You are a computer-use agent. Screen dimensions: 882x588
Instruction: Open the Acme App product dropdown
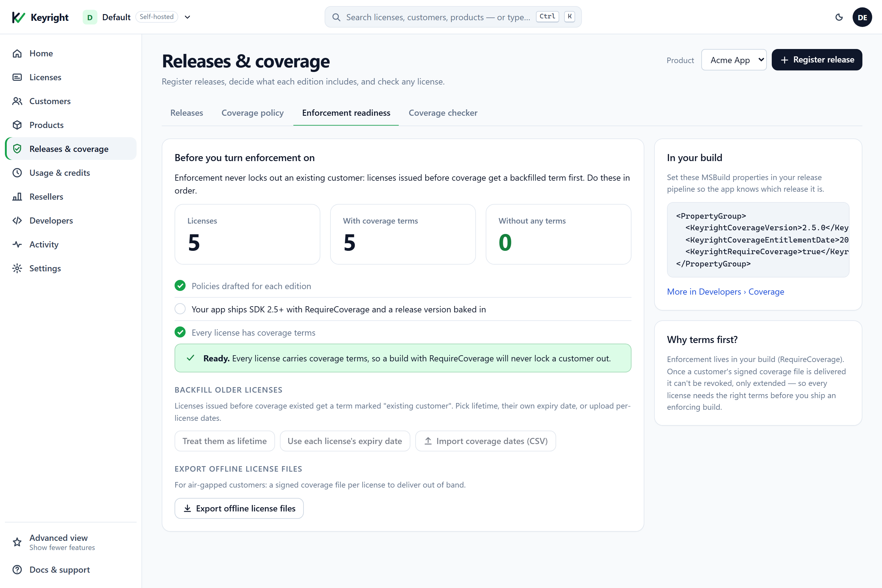733,60
